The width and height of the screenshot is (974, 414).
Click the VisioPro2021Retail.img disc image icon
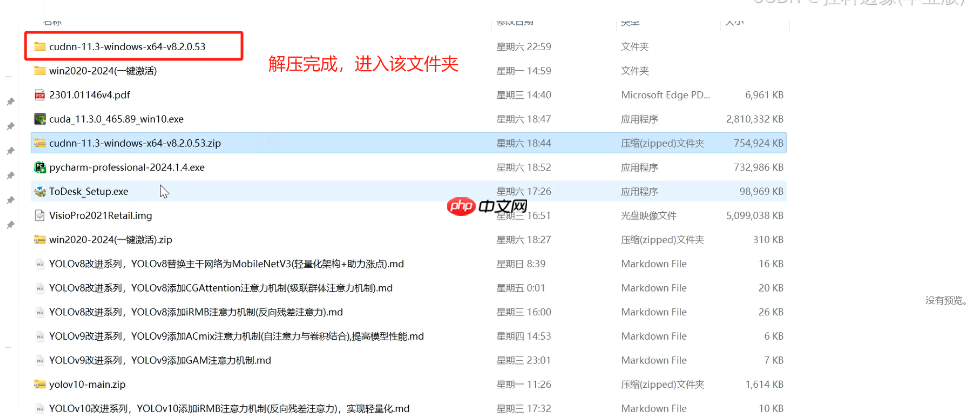tap(40, 216)
